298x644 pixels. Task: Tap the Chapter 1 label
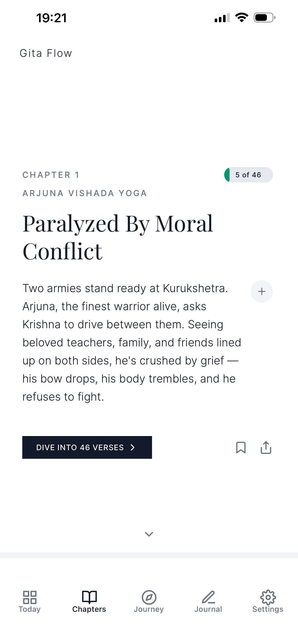pyautogui.click(x=51, y=175)
